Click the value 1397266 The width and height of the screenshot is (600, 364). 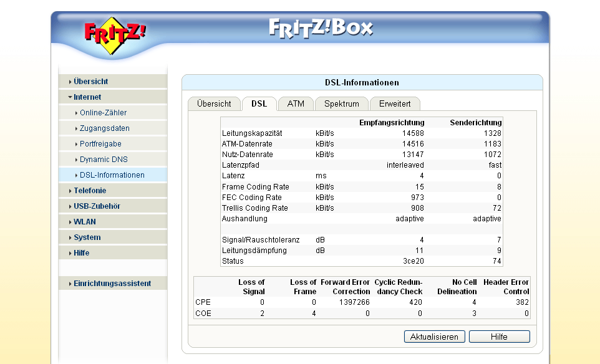[354, 302]
